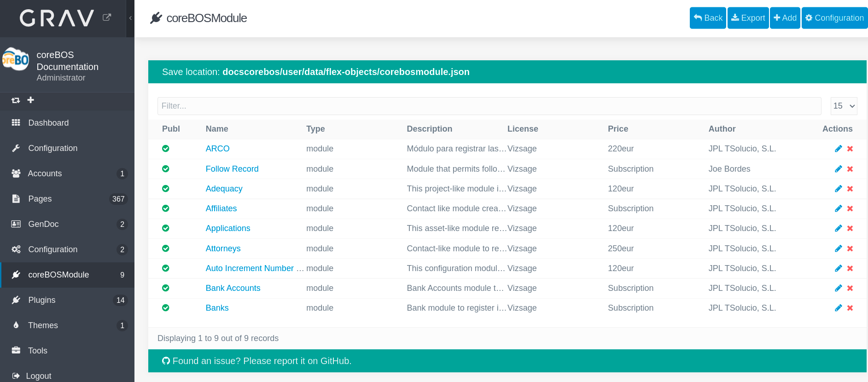868x382 pixels.
Task: Click the Add button in top toolbar
Action: 785,18
